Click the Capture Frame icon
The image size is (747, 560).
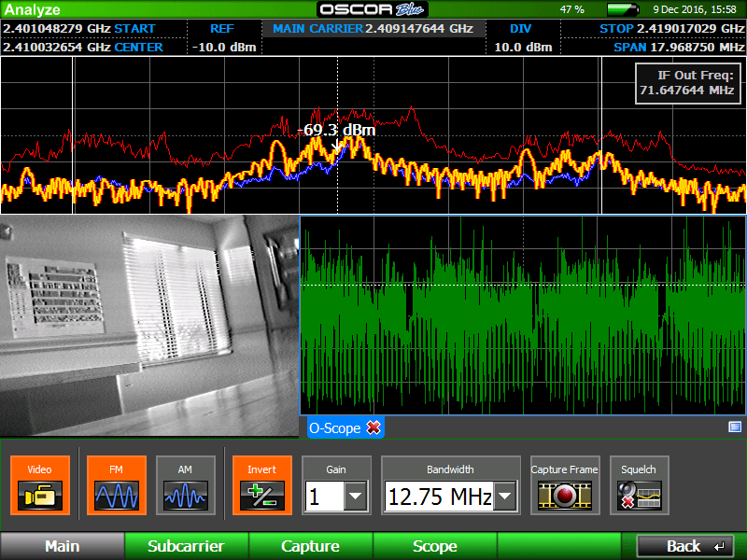click(564, 485)
